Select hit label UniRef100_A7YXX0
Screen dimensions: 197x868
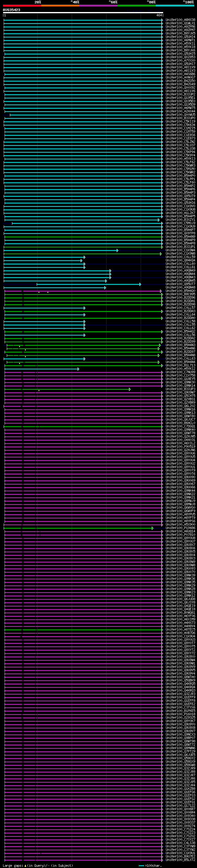180,61
